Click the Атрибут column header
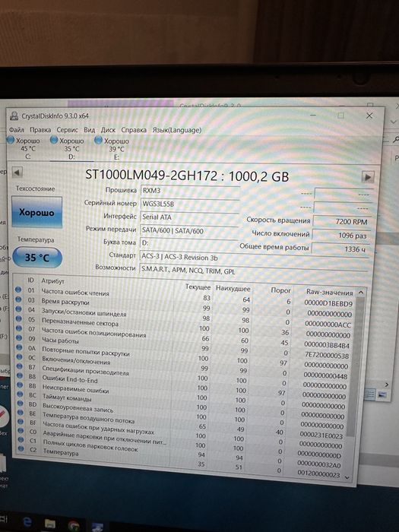Screen dimensions: 399x532 pos(52,281)
